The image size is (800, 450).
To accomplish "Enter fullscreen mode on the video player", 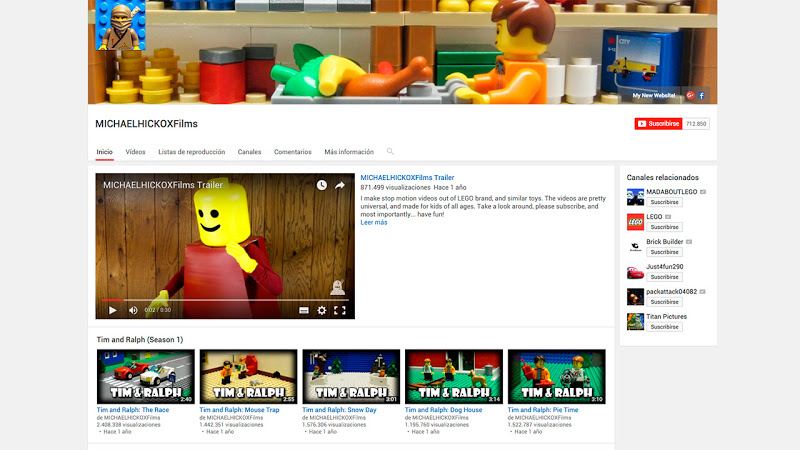I will point(340,310).
